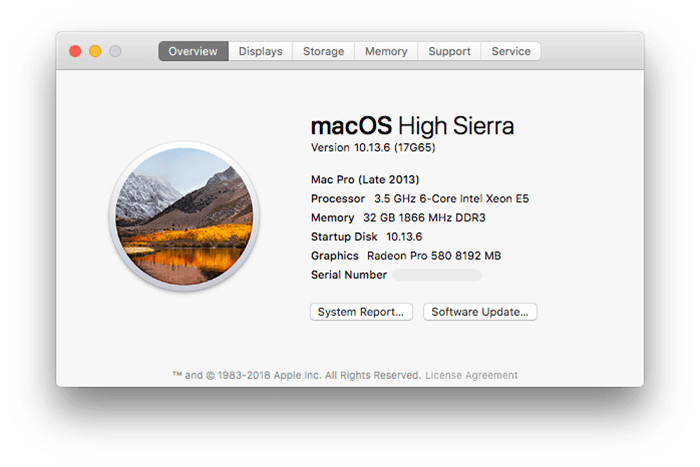Go to the Memory tab

[386, 51]
